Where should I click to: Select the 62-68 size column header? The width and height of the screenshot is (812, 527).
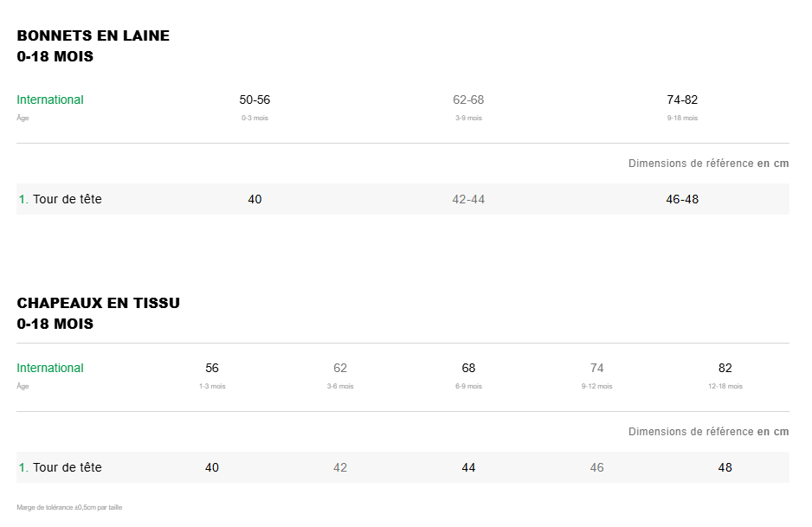coord(468,100)
